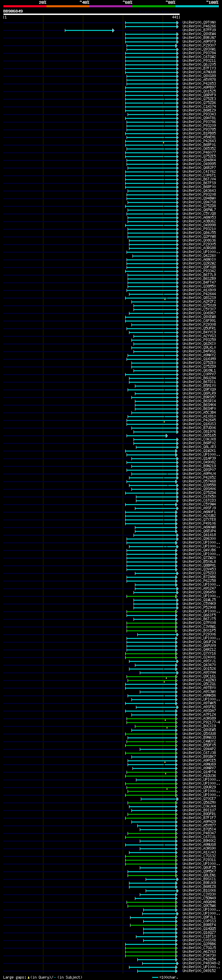Select the UniRef100_Q9AT81 label
Viewport: 222px width, 980px height.
[x=199, y=118]
